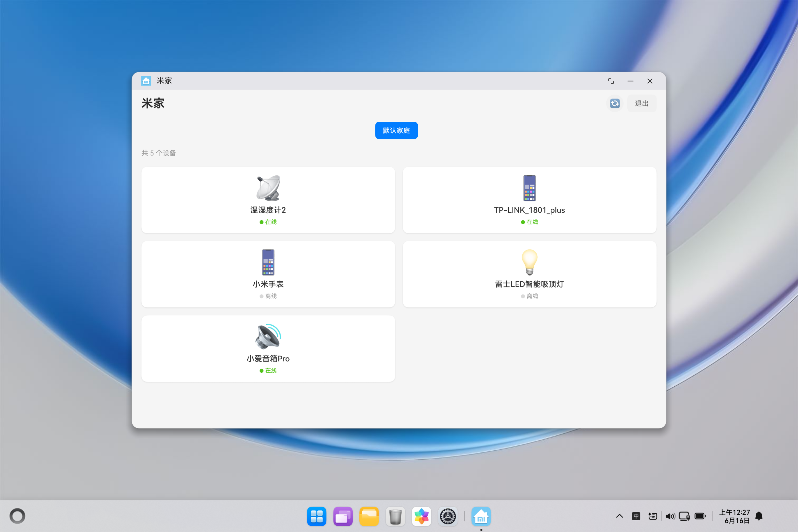This screenshot has width=798, height=532.
Task: Click the circle assistant button in taskbar
Action: coord(17,516)
